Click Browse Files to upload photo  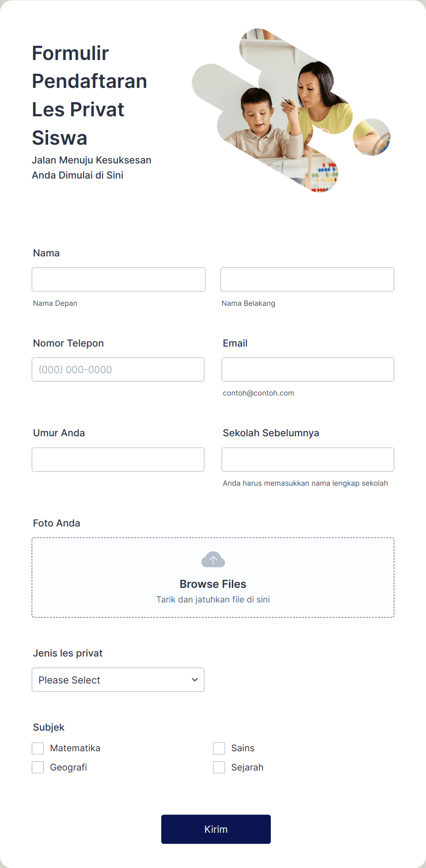213,584
